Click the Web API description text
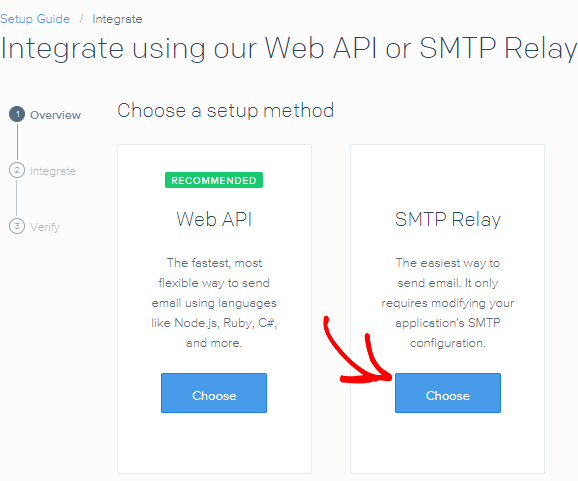The image size is (578, 481). pyautogui.click(x=214, y=303)
